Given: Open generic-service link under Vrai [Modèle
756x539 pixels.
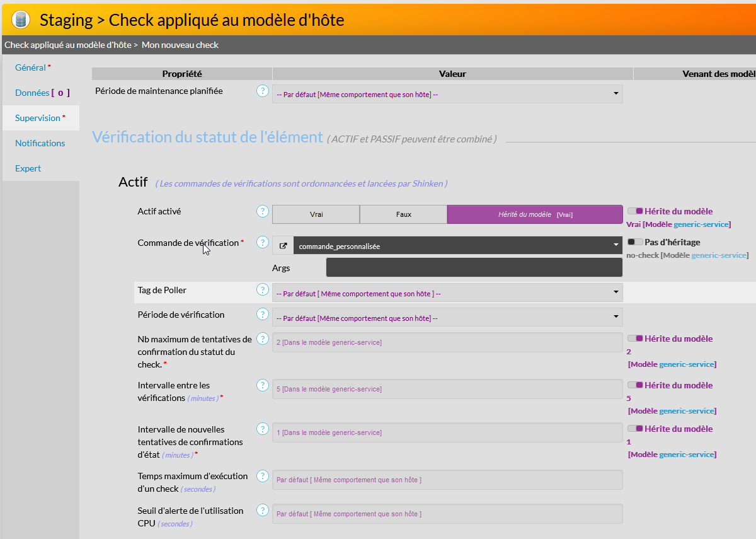Looking at the screenshot, I should (701, 224).
